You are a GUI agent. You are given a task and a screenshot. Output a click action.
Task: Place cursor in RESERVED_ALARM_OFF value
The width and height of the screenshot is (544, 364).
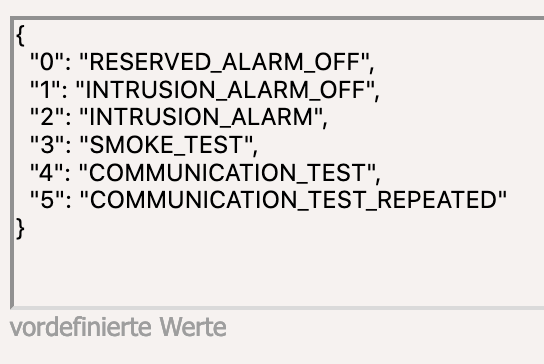(x=224, y=63)
